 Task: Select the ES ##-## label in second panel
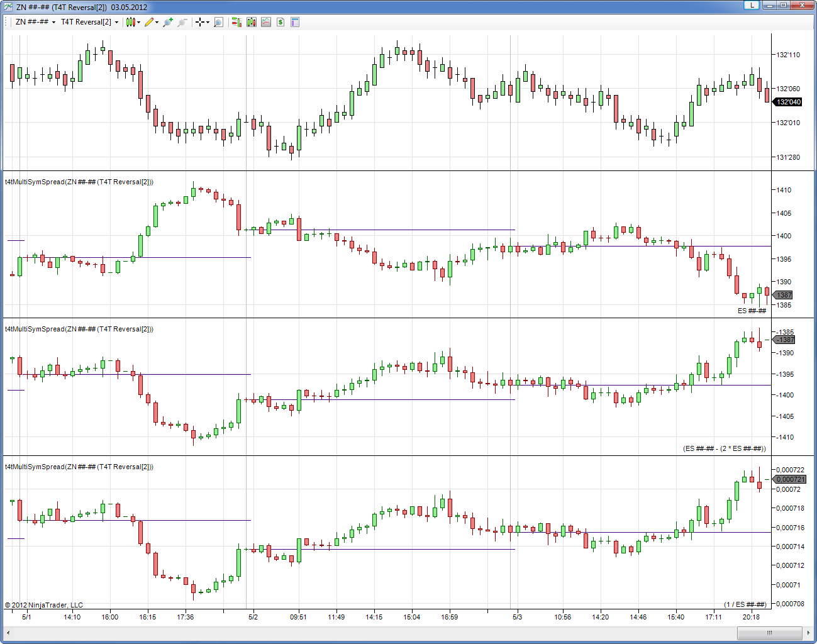[752, 311]
